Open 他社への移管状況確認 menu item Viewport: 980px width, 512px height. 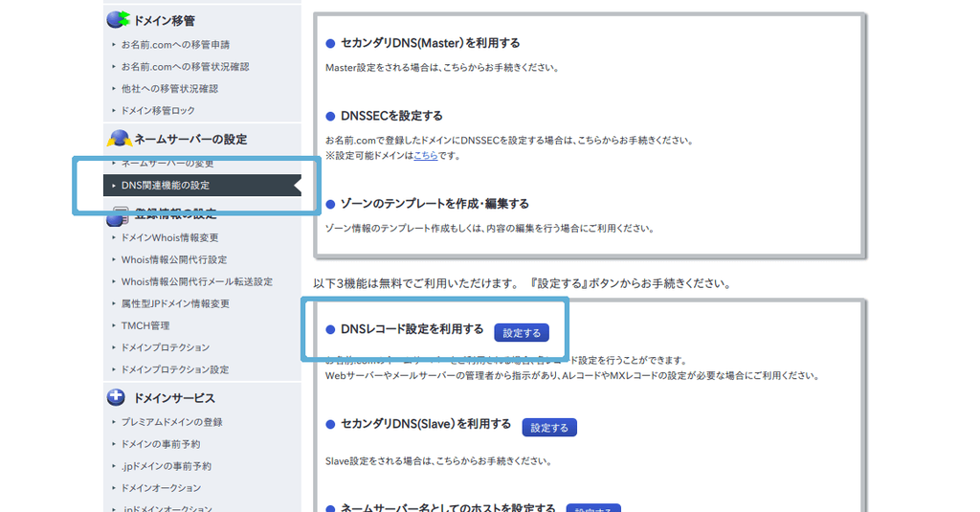[x=169, y=88]
